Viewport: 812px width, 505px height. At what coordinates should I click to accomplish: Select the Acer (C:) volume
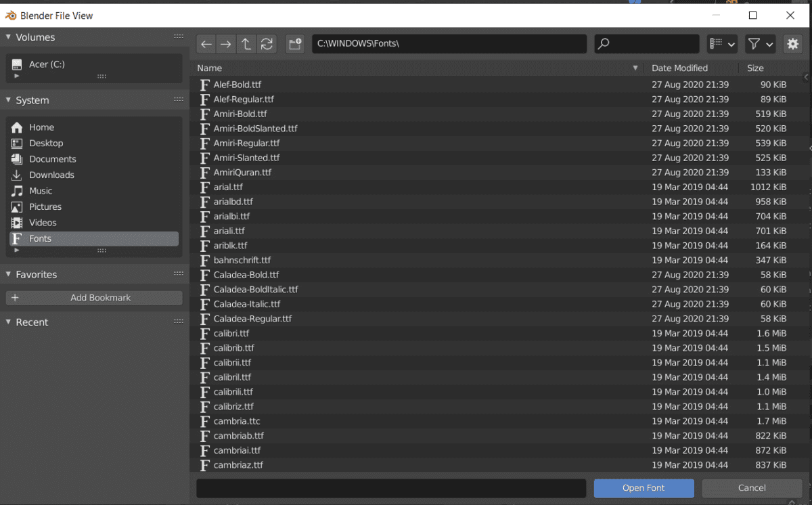(x=47, y=64)
